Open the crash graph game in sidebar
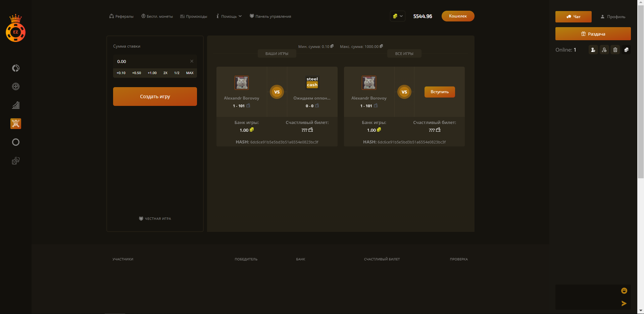 point(16,105)
